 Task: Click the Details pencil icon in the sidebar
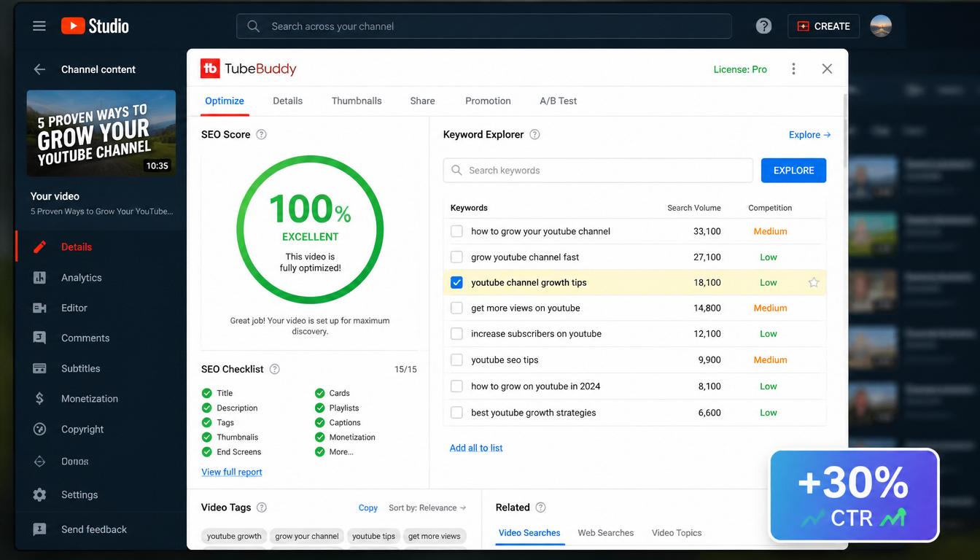coord(40,246)
